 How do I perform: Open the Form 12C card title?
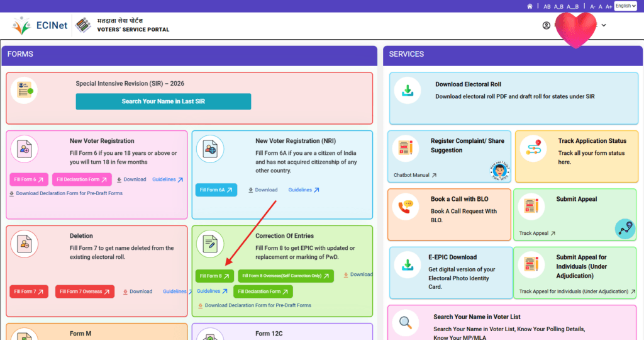[269, 334]
